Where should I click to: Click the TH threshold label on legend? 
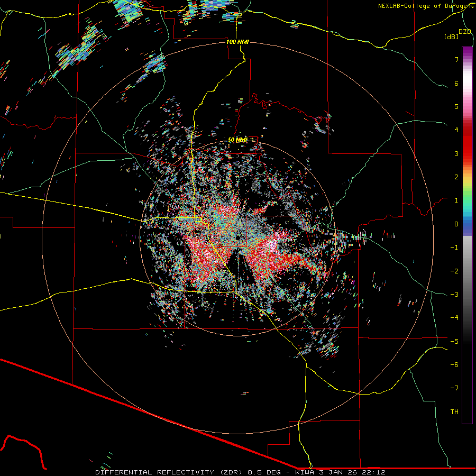454,412
